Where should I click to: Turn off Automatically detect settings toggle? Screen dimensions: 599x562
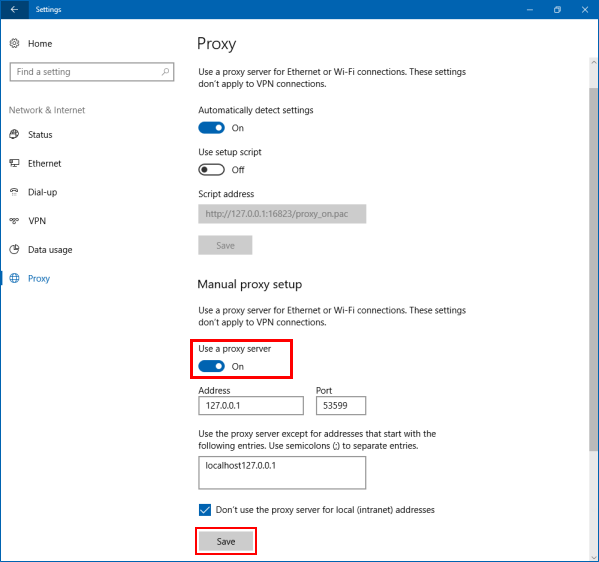click(211, 128)
